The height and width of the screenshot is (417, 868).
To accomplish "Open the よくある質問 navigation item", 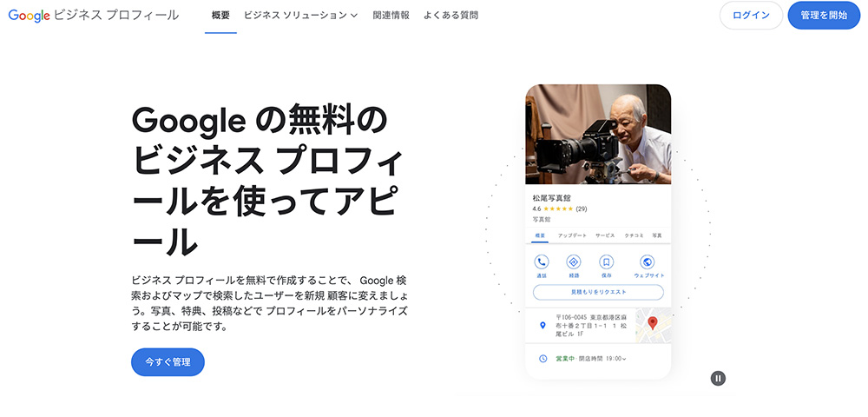I will tap(450, 16).
